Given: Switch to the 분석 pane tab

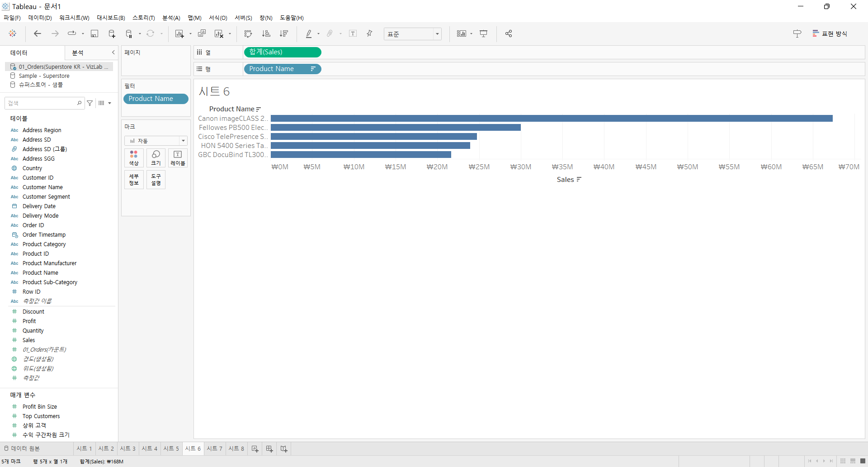Looking at the screenshot, I should pos(78,52).
